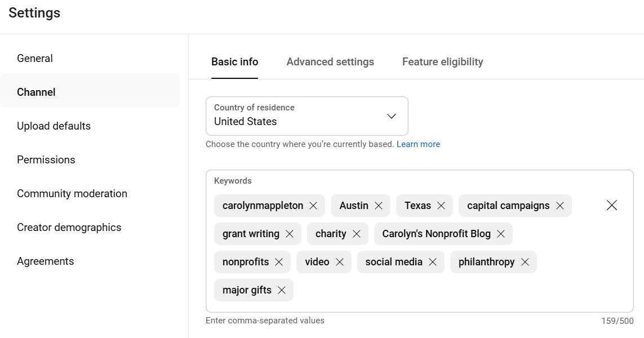Open the Feature eligibility tab
Image resolution: width=644 pixels, height=338 pixels.
[442, 62]
